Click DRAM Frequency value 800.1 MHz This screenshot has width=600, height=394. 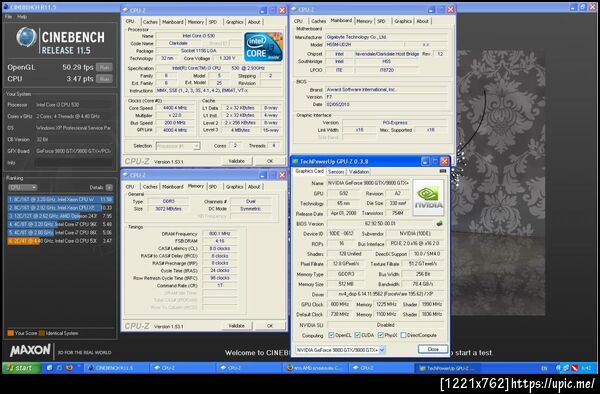[220, 234]
